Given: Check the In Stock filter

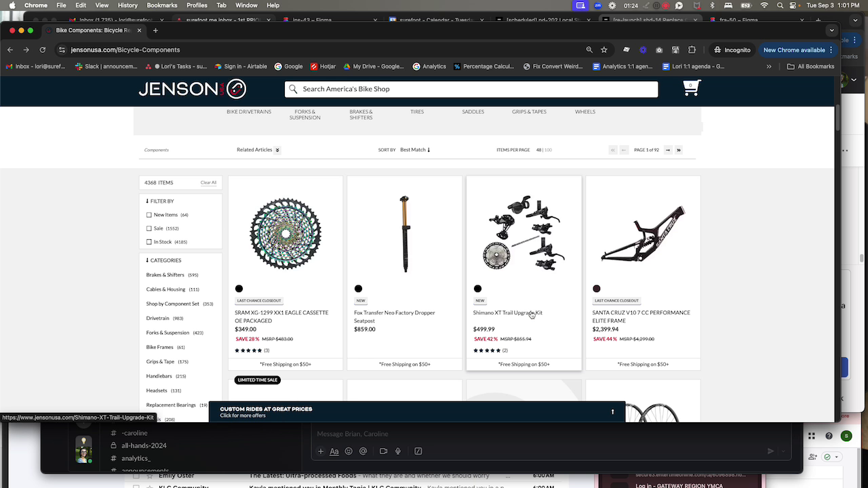Looking at the screenshot, I should pos(149,242).
